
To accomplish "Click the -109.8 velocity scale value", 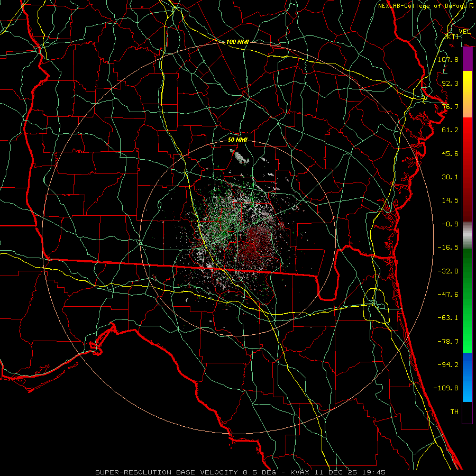I will point(446,388).
